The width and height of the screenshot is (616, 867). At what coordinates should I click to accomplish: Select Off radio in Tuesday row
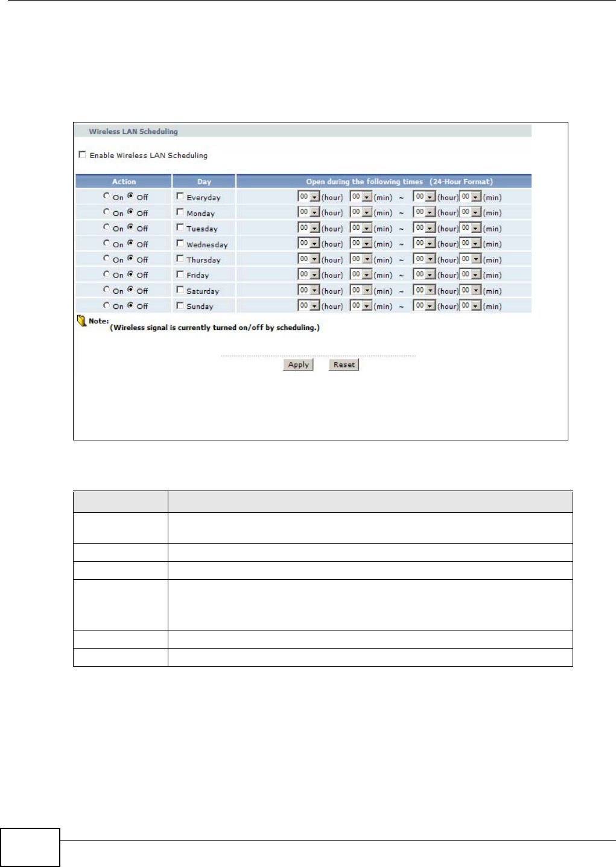pos(130,227)
